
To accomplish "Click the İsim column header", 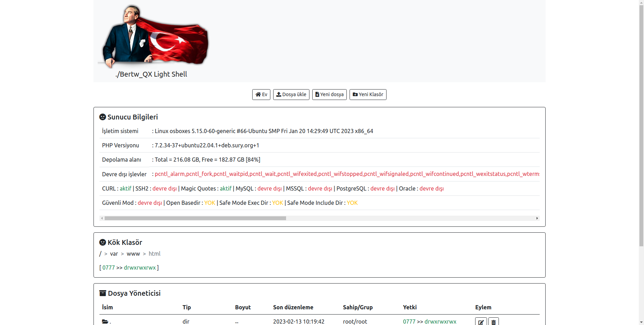I will [107, 307].
